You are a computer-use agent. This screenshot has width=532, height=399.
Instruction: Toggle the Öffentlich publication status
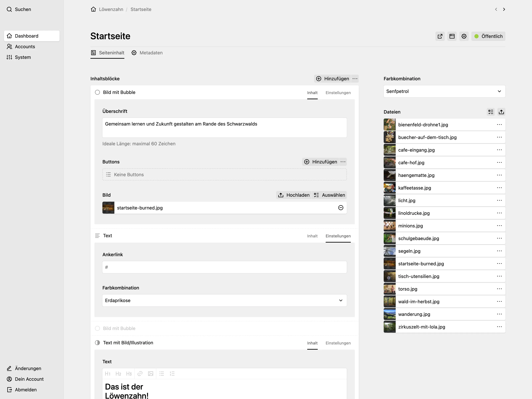488,36
